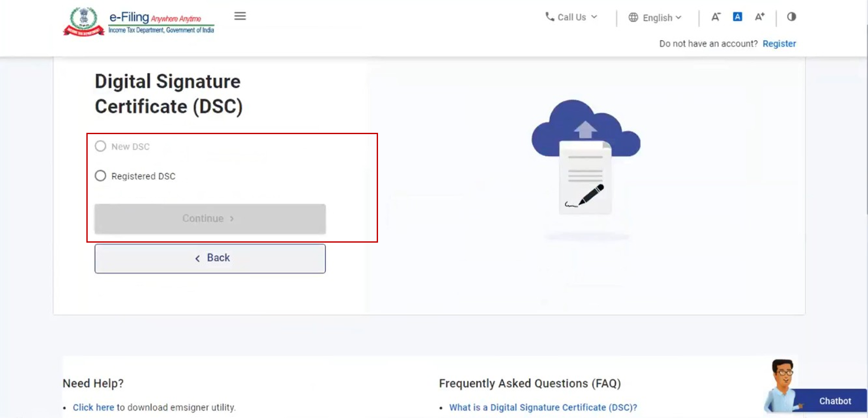Click here to download emsigner utility
Screen dimensions: 868x418
coord(93,407)
